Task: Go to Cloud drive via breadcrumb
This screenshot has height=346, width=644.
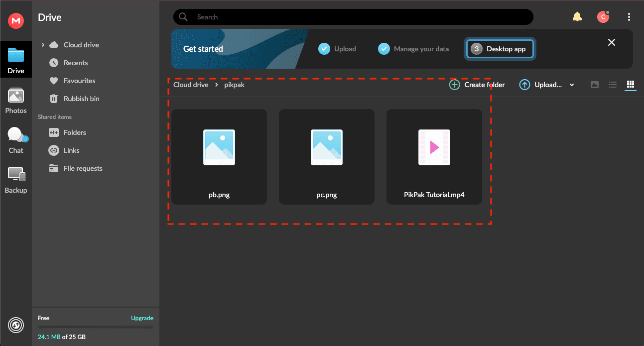Action: (191, 85)
